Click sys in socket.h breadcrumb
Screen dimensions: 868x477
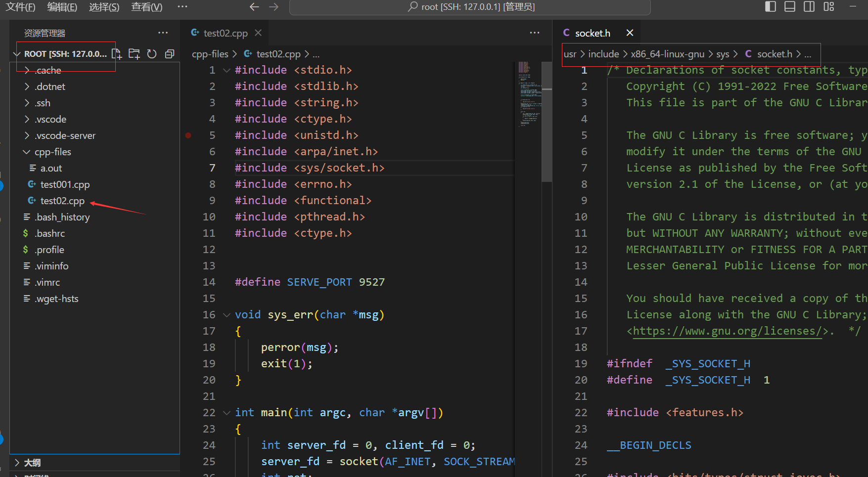(x=723, y=54)
